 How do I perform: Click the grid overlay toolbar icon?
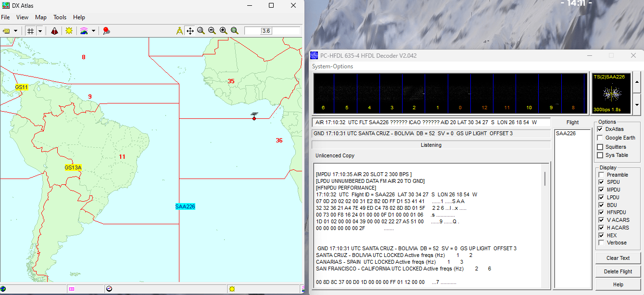(30, 31)
